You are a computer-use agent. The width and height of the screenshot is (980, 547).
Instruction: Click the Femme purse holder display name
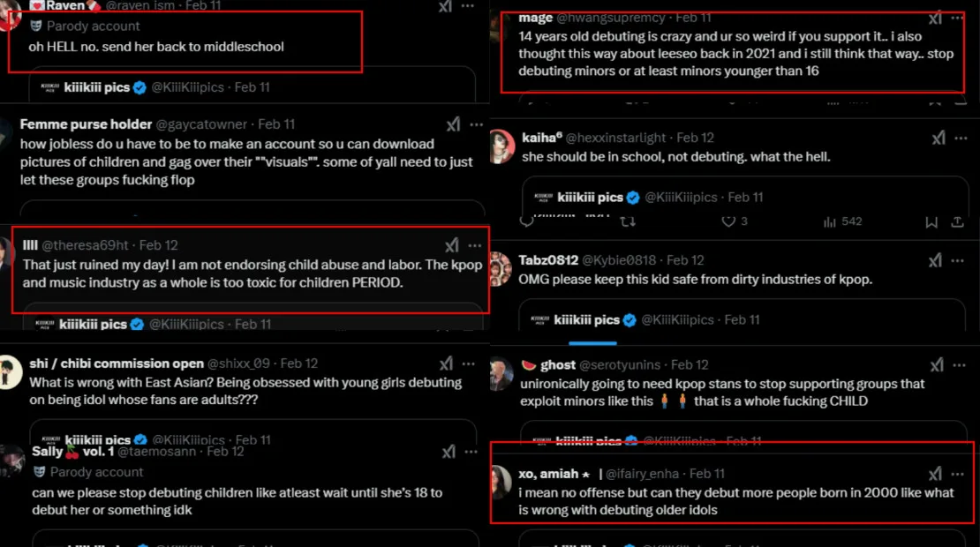point(86,124)
